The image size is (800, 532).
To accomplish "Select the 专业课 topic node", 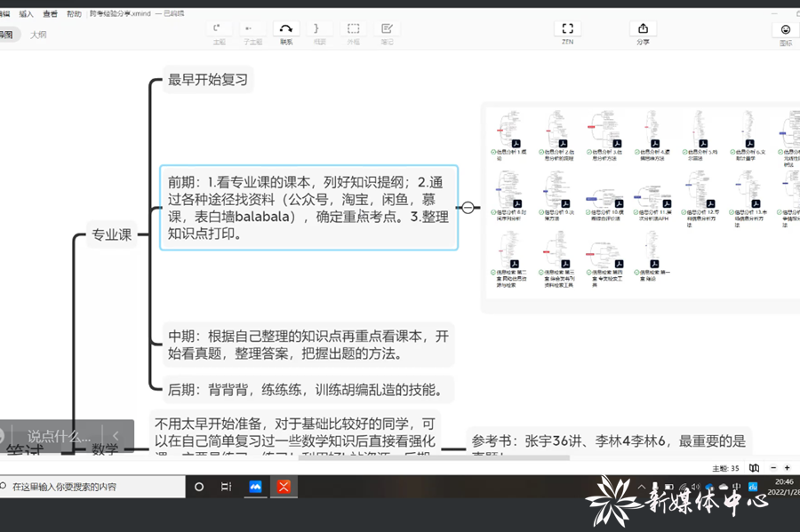I will (x=112, y=235).
